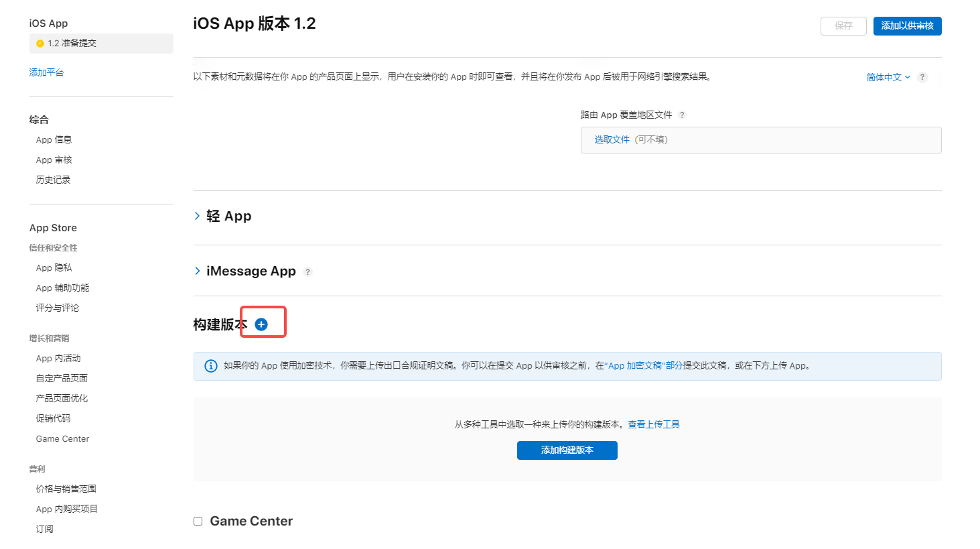Click the 构建版本 heading text
980x549 pixels.
pos(220,324)
